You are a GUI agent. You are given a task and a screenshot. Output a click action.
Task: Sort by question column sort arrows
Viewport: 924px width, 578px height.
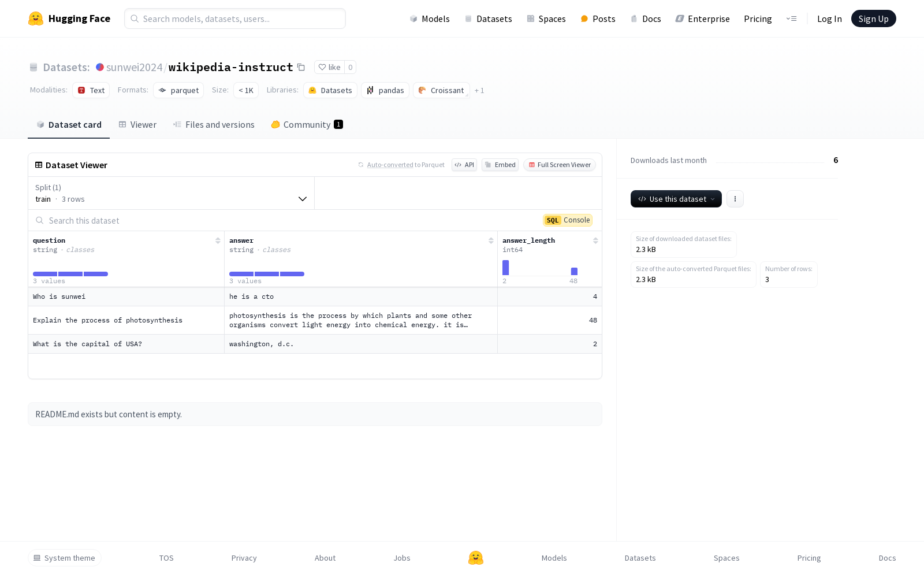coord(218,240)
